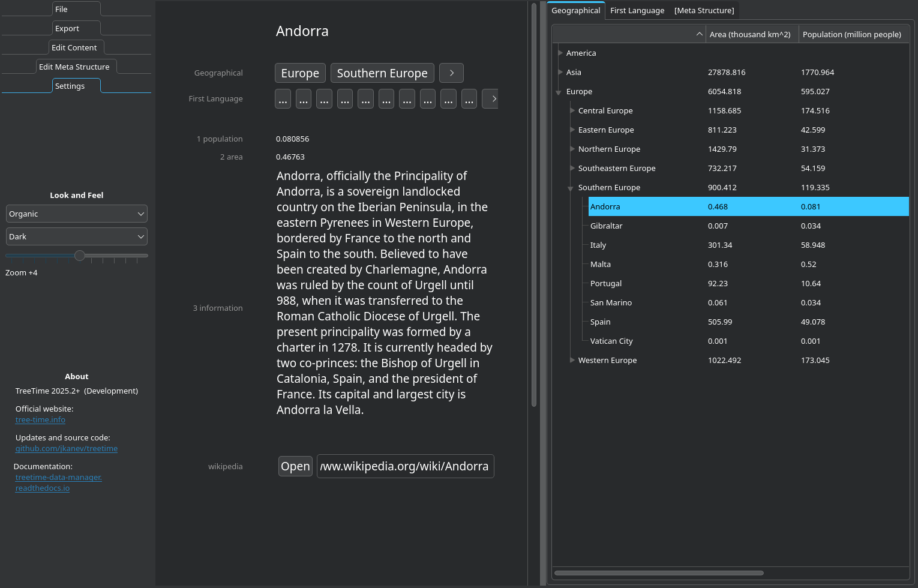Click the Zoom slider handle
Viewport: 918px width, 588px height.
tap(79, 256)
